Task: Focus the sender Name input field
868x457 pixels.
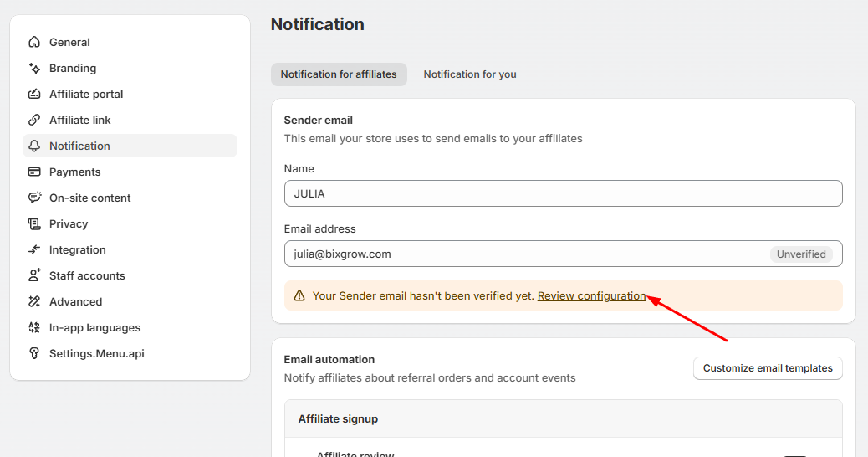Action: (x=563, y=193)
